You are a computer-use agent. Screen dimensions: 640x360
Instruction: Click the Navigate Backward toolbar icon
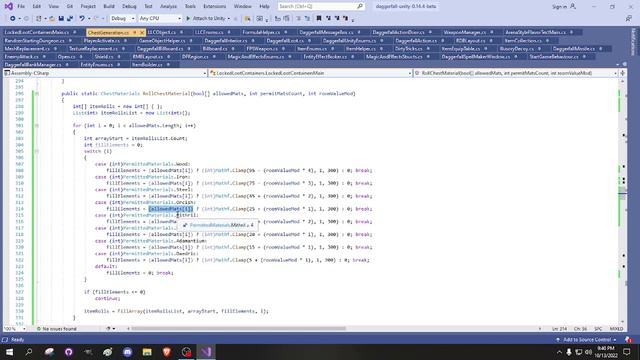(13, 19)
